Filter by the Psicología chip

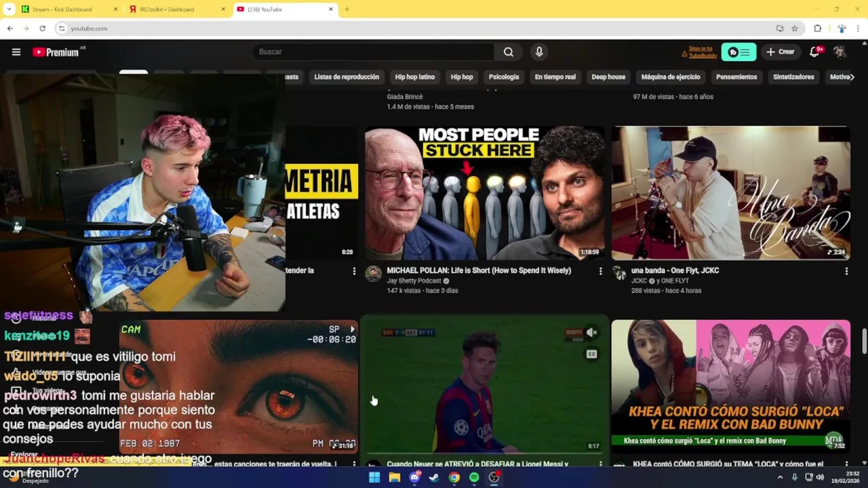pyautogui.click(x=504, y=77)
